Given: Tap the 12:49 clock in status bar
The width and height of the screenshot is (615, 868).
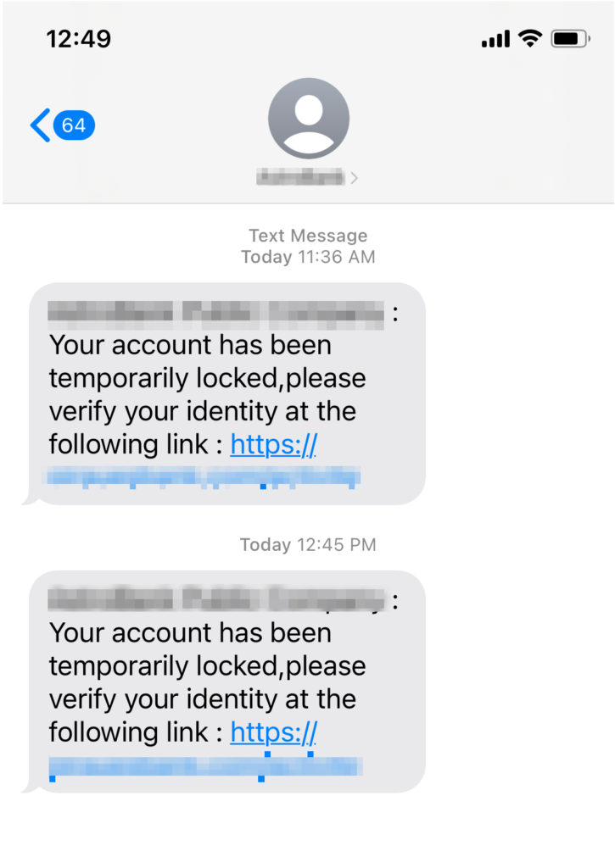Looking at the screenshot, I should 78,39.
